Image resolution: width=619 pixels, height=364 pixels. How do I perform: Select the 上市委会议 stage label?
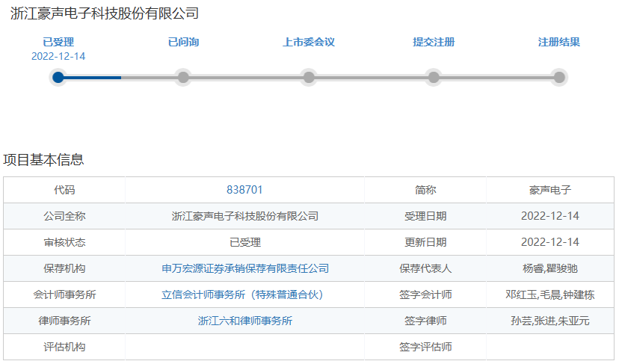[309, 42]
